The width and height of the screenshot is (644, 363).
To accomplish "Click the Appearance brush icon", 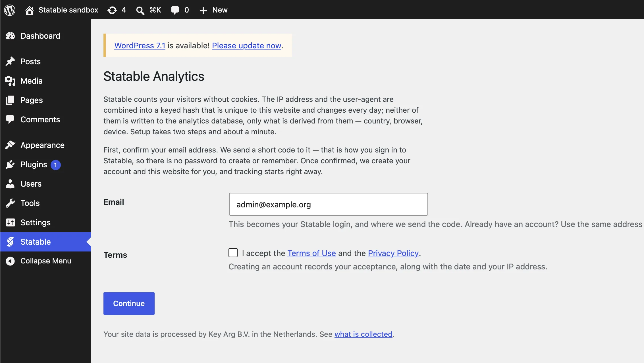I will coord(10,145).
